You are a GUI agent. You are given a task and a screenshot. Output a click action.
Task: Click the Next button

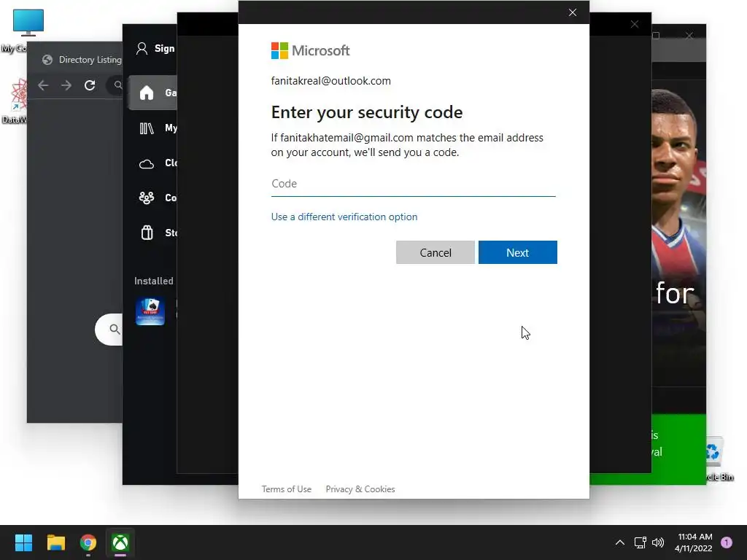tap(517, 252)
